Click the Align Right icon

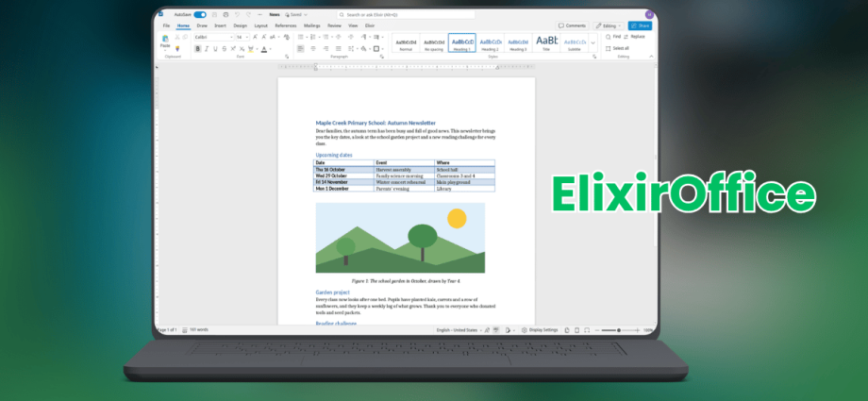coord(326,49)
